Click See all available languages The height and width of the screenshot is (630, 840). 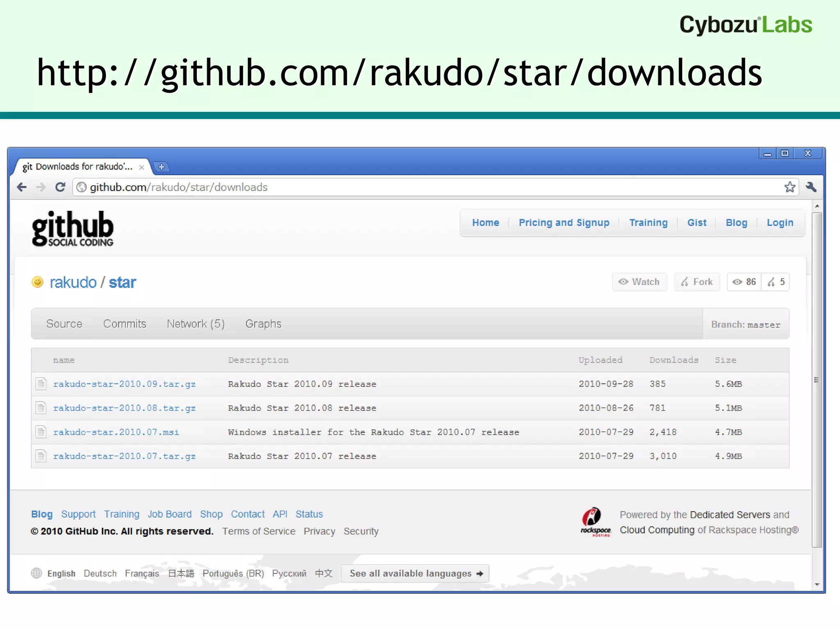click(415, 573)
